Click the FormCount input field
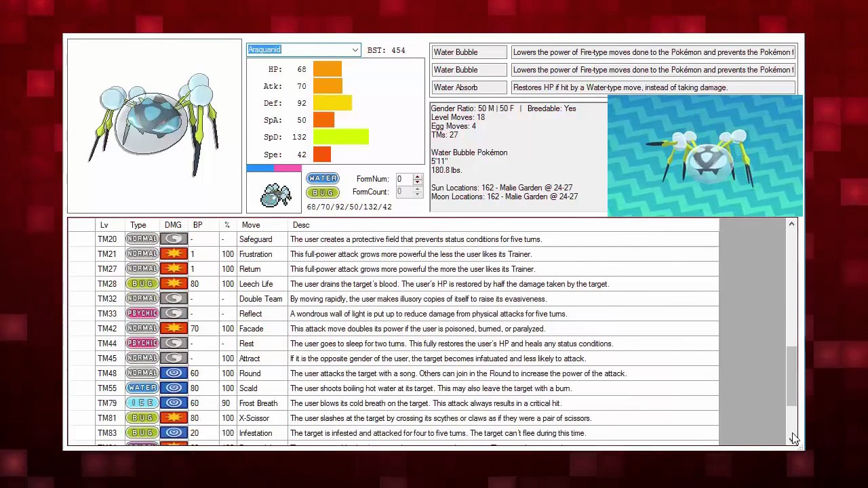Screen dimensions: 868x488 point(404,192)
